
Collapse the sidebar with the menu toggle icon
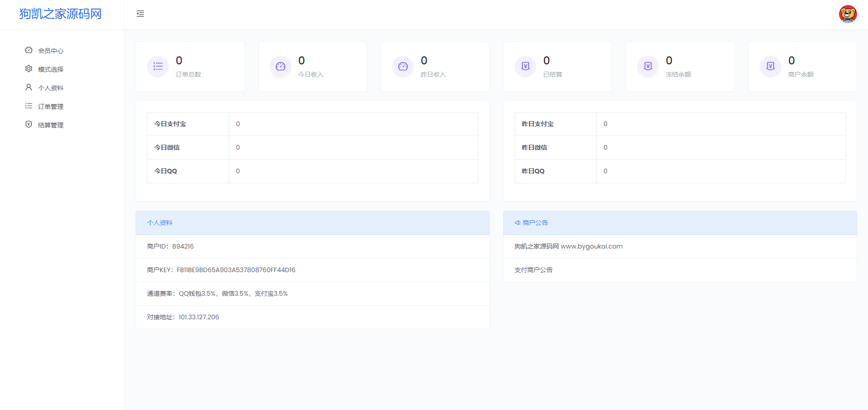140,14
